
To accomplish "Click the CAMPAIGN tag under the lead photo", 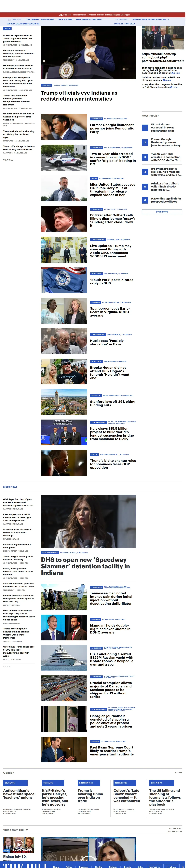I will (x=46, y=85).
